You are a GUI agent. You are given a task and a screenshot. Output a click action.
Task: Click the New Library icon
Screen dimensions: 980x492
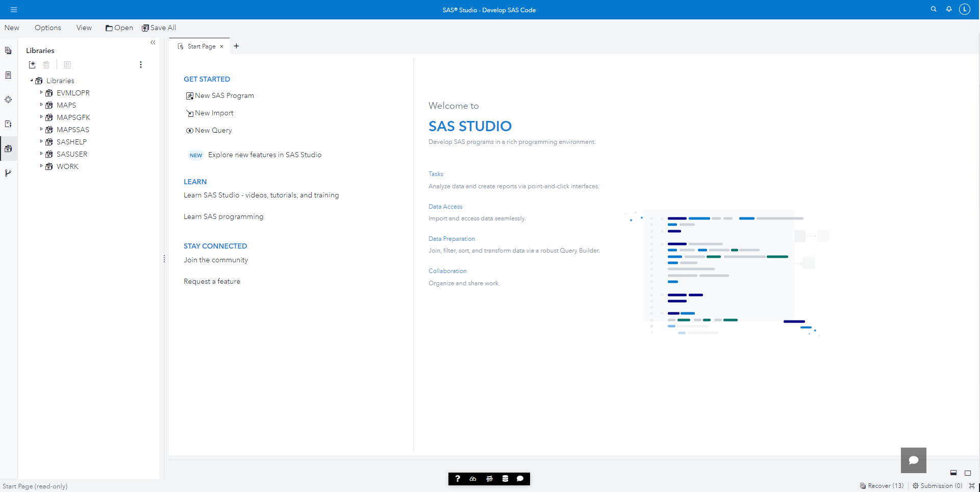click(32, 65)
